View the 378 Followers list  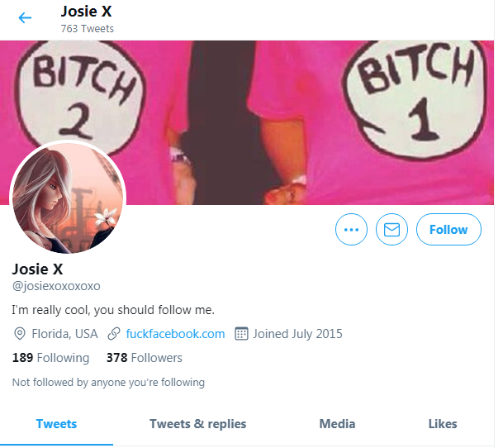(144, 357)
